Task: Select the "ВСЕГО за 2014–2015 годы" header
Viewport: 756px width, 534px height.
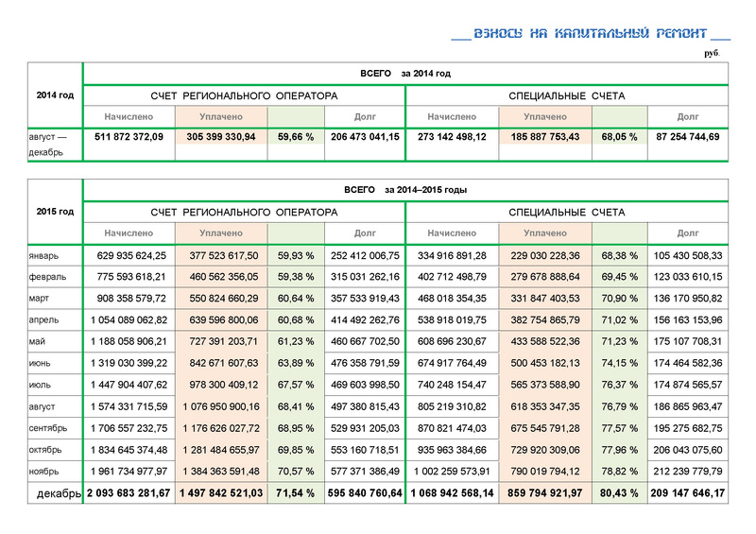Action: point(405,190)
